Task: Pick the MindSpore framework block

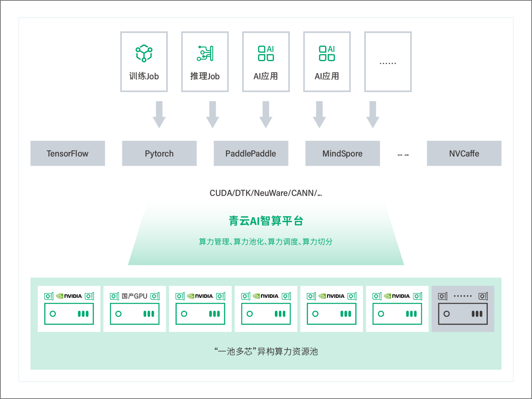Action: point(342,153)
